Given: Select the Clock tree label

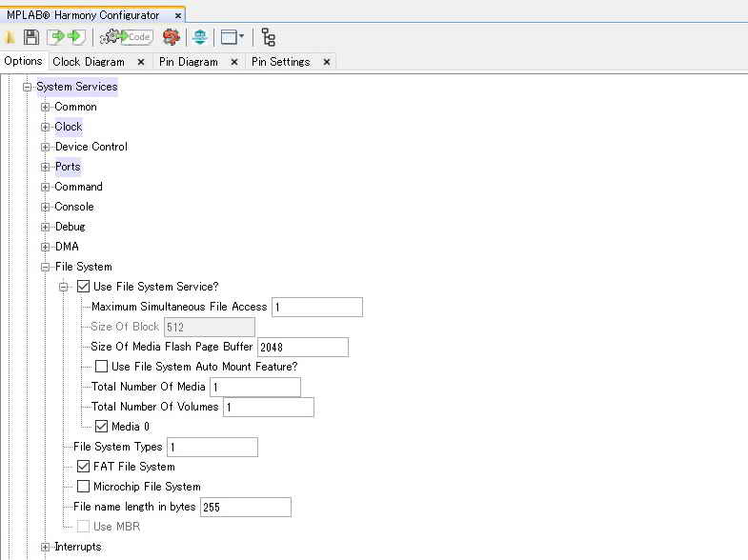Looking at the screenshot, I should [69, 127].
